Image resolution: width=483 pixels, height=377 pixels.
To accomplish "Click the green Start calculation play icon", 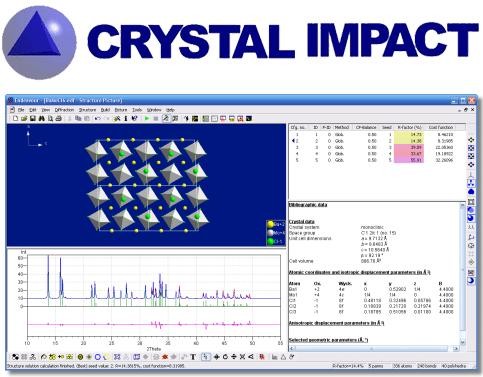I will [147, 118].
